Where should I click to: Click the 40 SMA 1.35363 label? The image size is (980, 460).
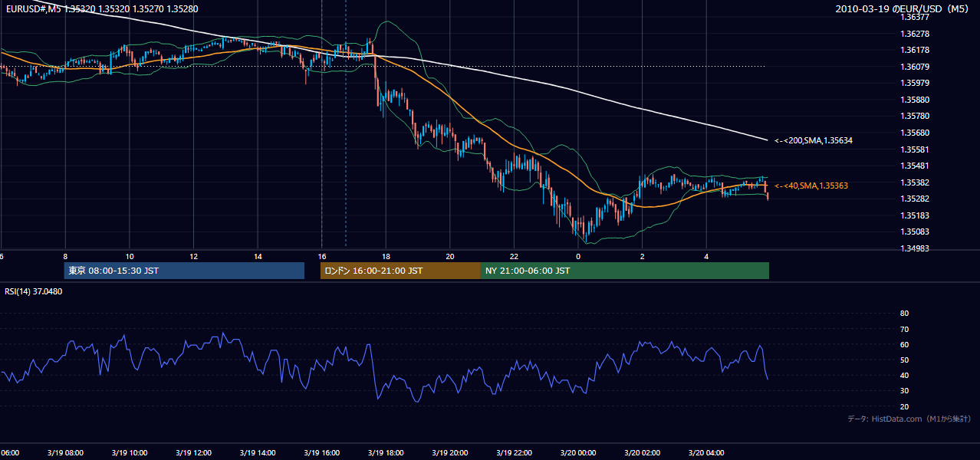811,186
